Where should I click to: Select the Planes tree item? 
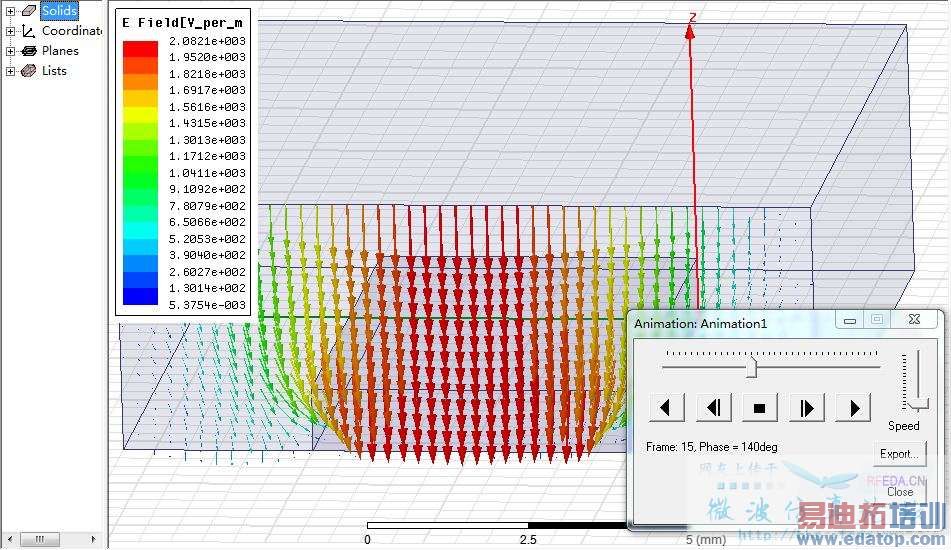point(60,51)
